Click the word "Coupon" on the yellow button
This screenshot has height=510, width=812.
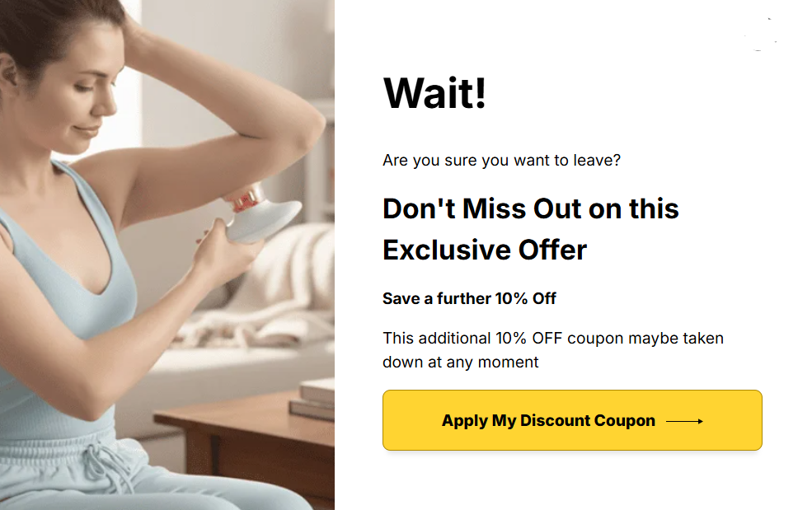pyautogui.click(x=624, y=421)
